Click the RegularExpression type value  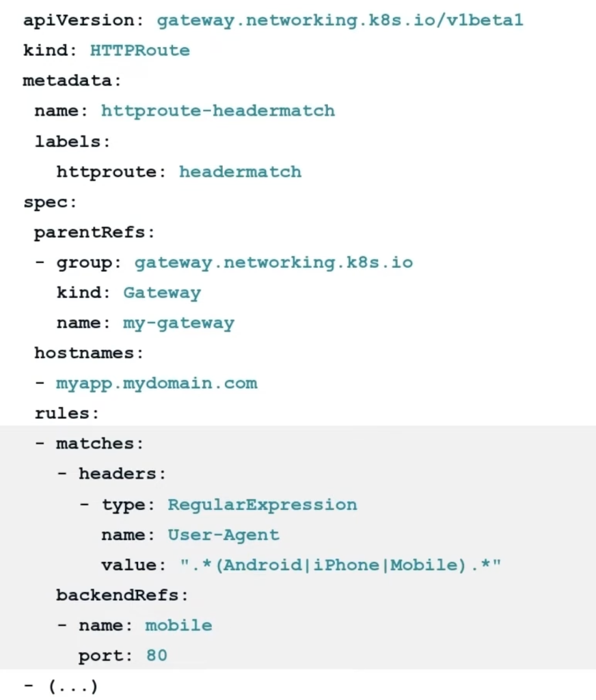262,505
